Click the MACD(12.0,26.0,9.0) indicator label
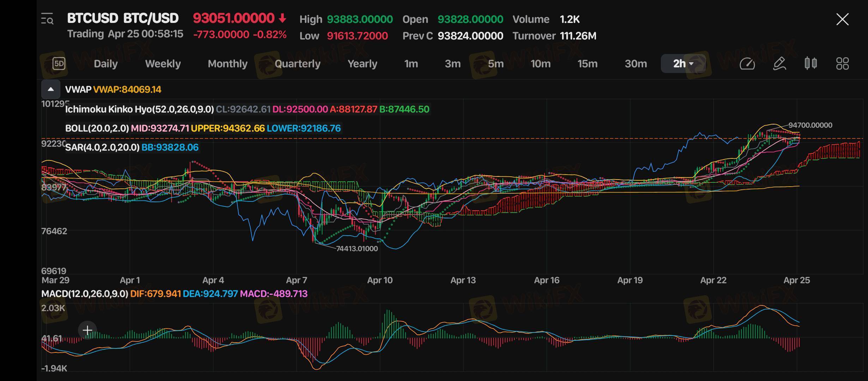This screenshot has width=868, height=381. (x=85, y=294)
